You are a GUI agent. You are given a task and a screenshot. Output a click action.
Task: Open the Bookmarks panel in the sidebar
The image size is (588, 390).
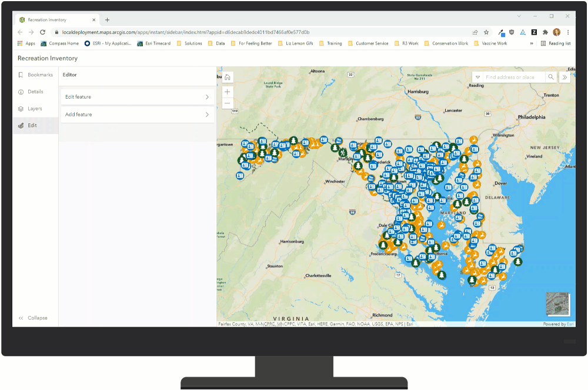[x=22, y=75]
